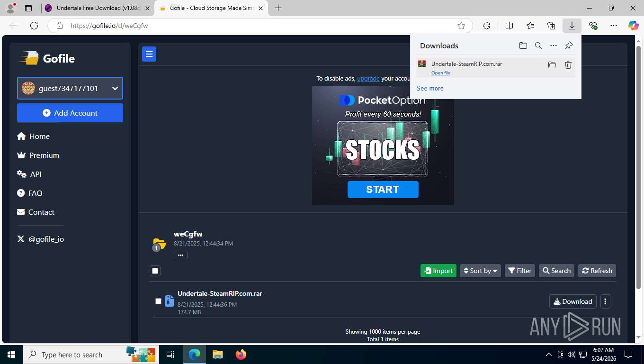
Task: Download Undertale-SteamRIP.com.rar file
Action: pos(573,301)
